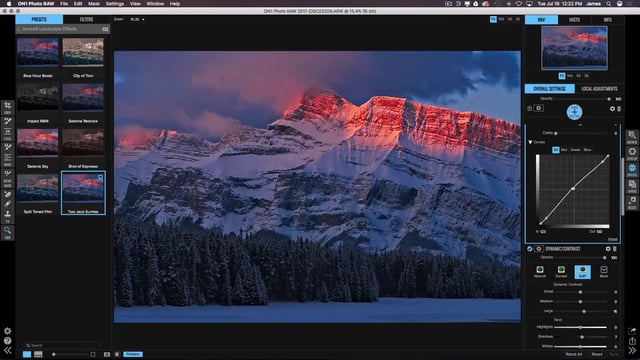Select Blue channel for curves

pos(587,150)
